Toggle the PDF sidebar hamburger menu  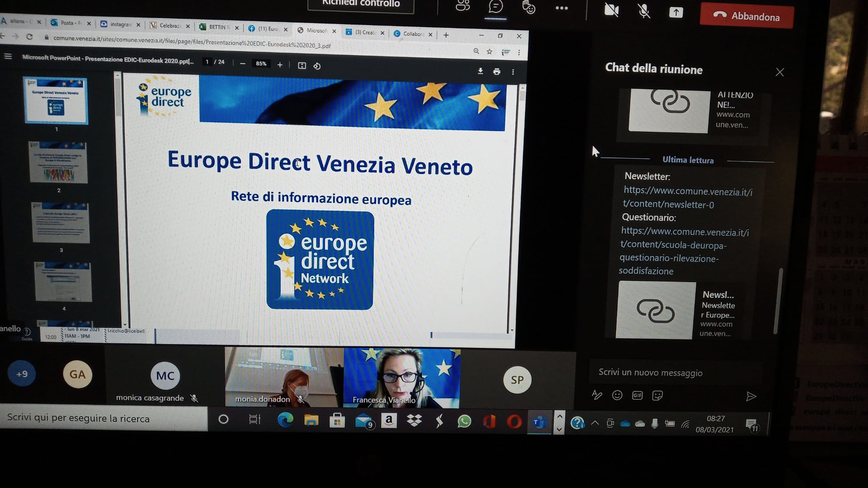point(8,56)
